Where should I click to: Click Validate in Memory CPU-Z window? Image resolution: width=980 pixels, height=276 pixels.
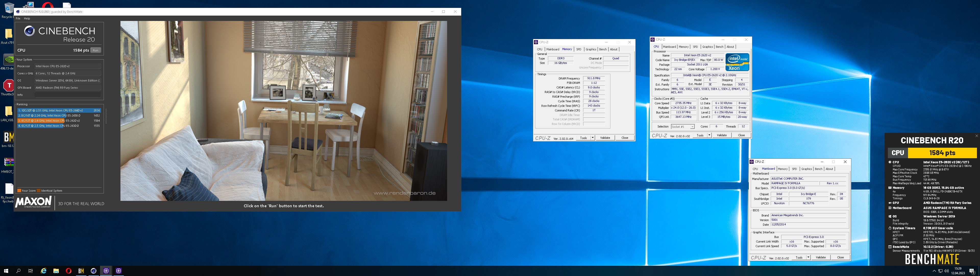[605, 138]
